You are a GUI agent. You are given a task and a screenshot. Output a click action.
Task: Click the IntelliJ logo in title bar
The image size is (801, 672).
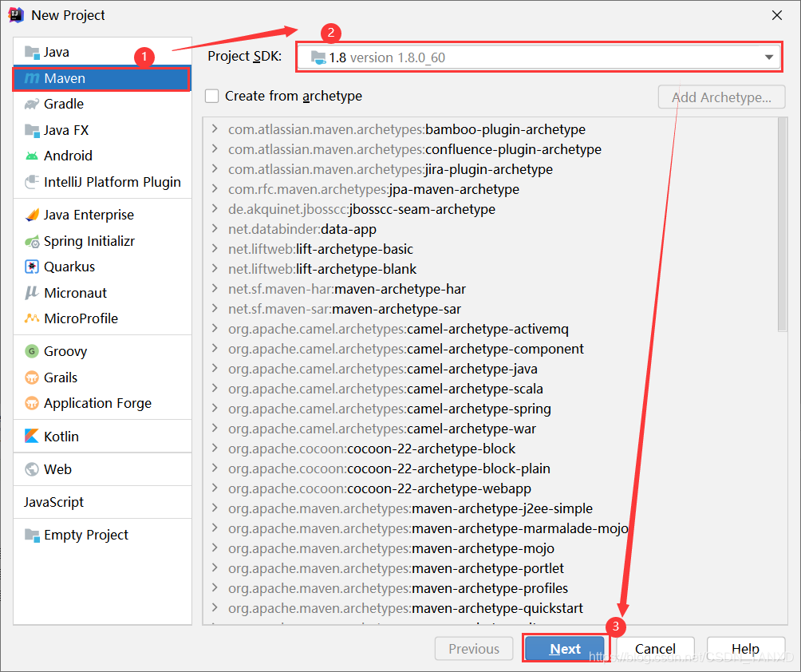coord(16,15)
